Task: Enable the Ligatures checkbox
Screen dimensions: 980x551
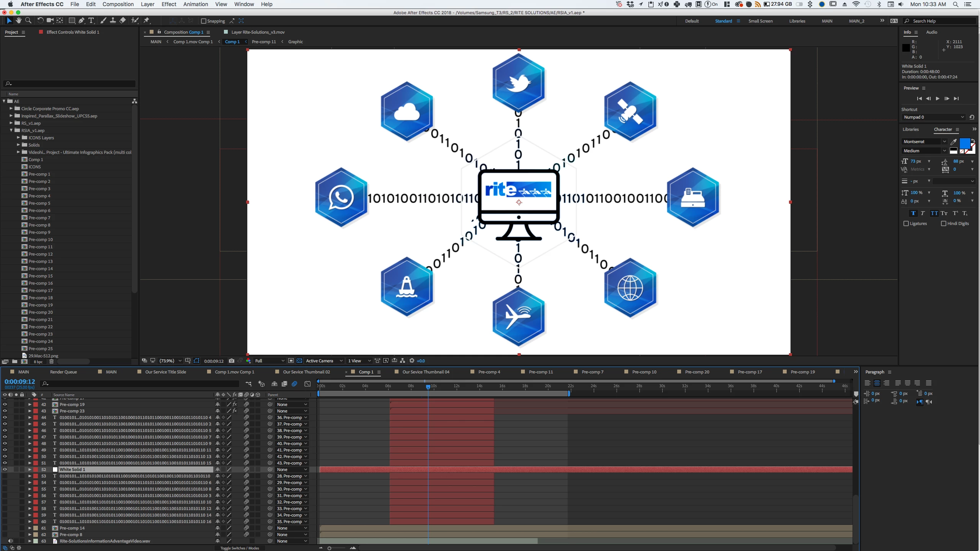Action: [906, 223]
